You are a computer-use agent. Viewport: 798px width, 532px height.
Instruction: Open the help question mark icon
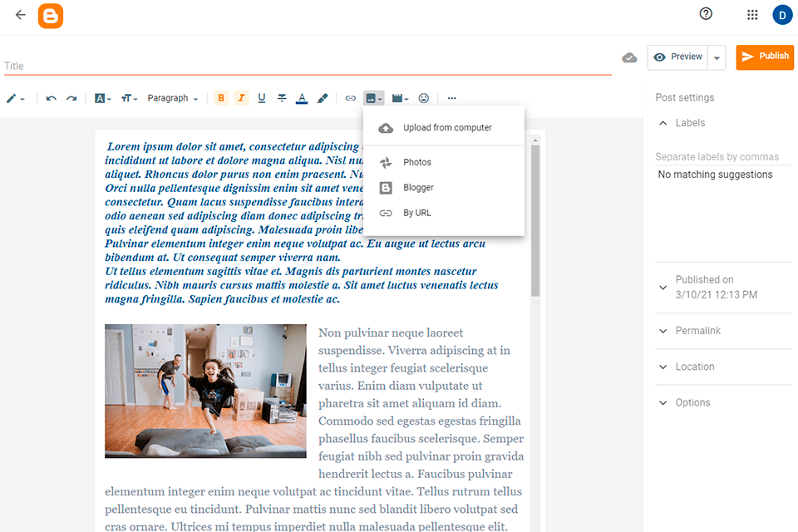tap(706, 14)
